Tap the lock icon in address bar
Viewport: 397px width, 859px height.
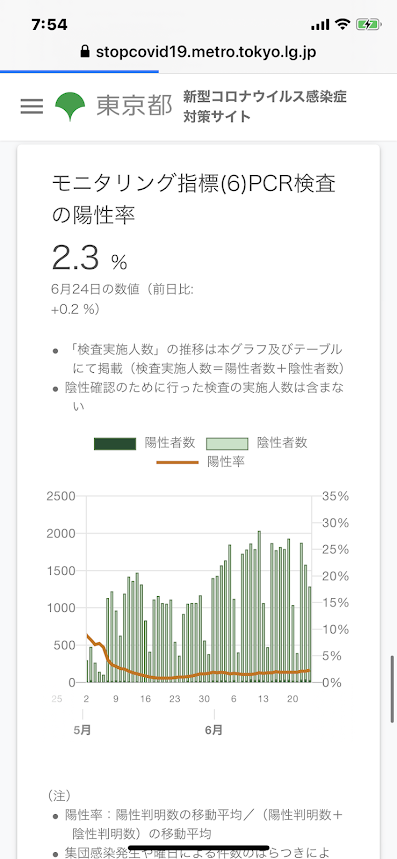click(84, 52)
